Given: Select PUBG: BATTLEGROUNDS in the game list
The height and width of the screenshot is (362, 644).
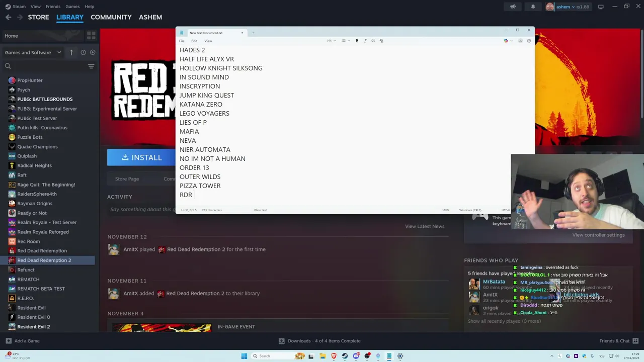Looking at the screenshot, I should [45, 99].
